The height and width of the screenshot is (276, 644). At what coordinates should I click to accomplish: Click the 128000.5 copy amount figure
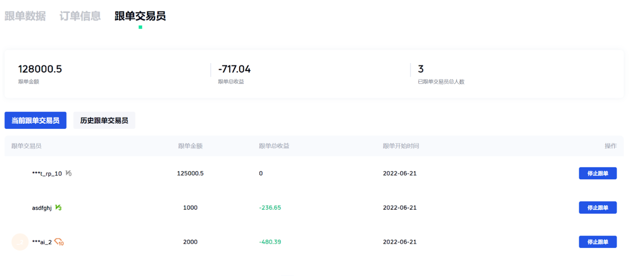pyautogui.click(x=40, y=69)
